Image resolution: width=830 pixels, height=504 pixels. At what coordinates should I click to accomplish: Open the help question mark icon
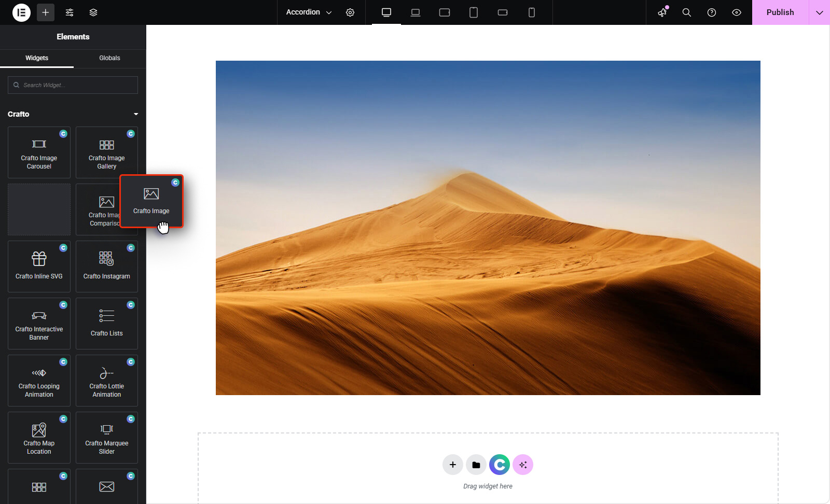click(712, 12)
